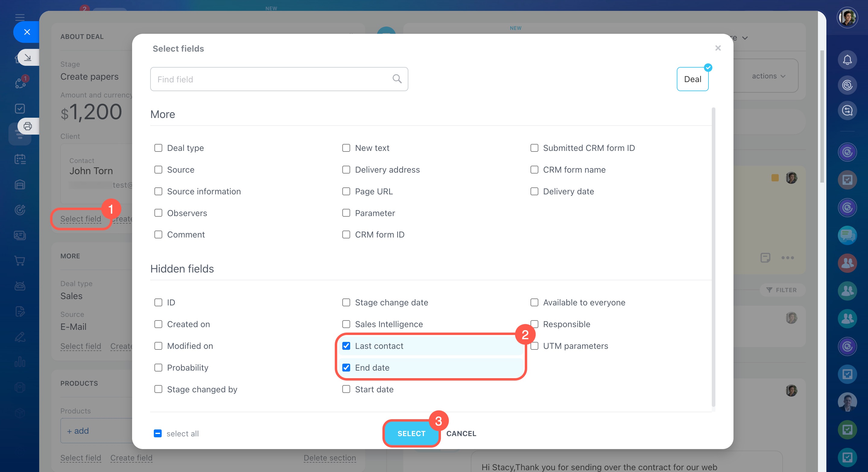Click the printer icon on slider edge
The image size is (868, 472).
[28, 126]
